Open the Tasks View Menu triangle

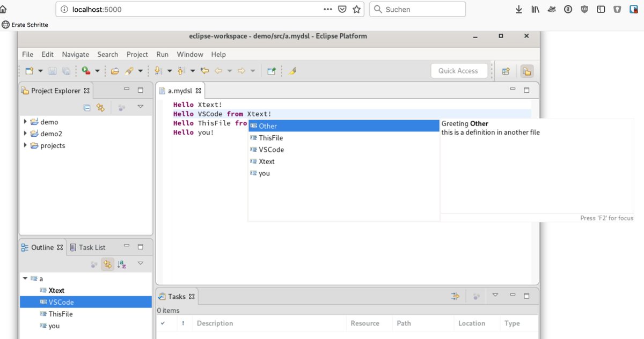point(495,295)
